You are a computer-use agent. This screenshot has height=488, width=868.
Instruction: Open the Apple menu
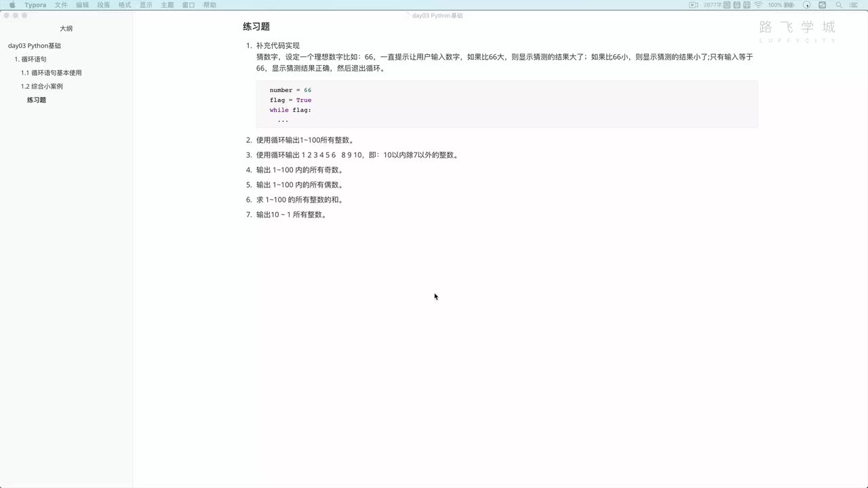(12, 5)
